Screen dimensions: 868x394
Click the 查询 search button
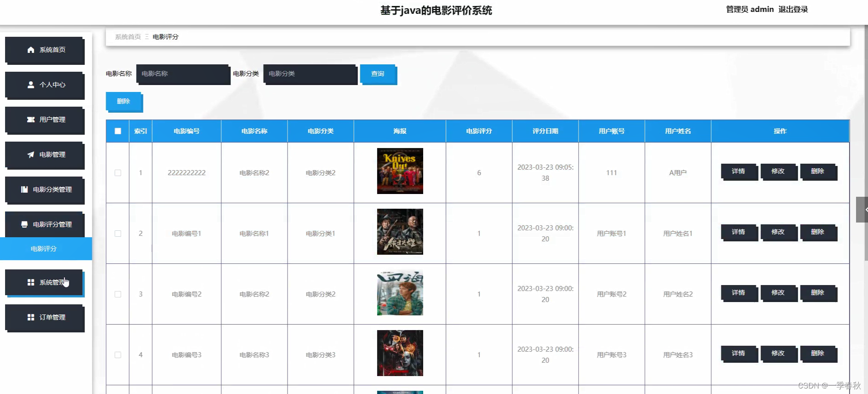pos(378,74)
